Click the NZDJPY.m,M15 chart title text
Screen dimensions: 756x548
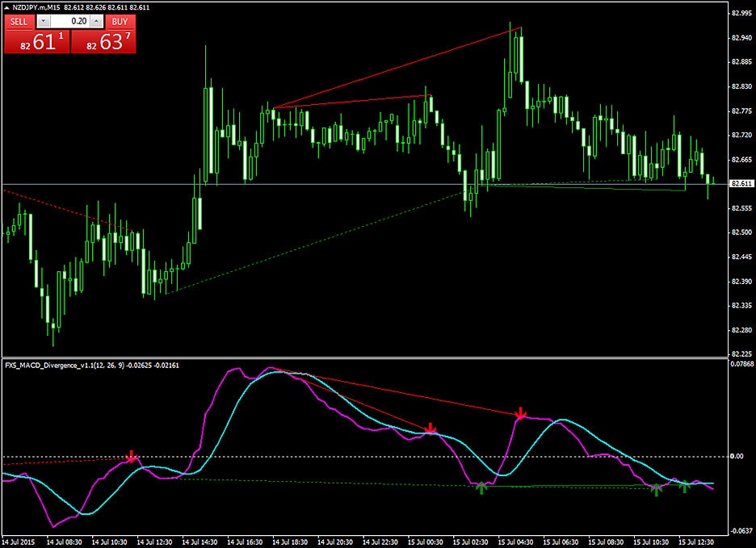coord(36,8)
